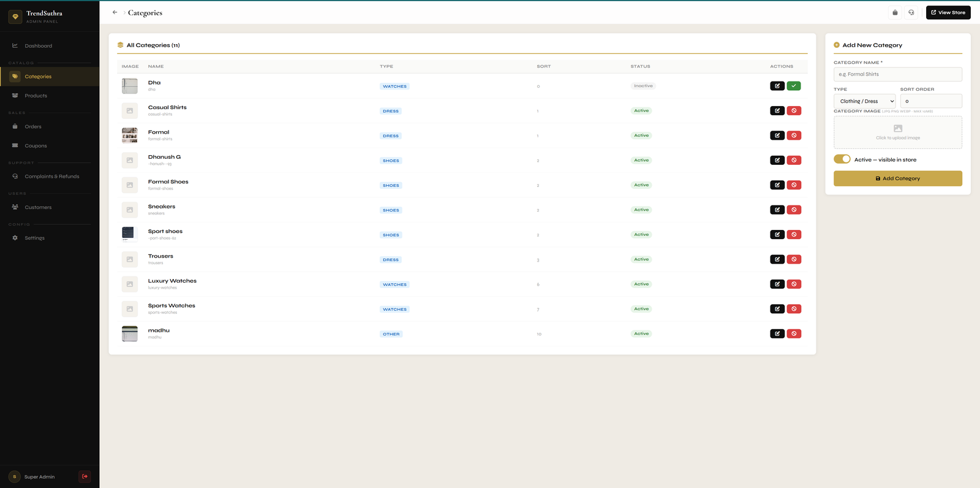Select Categories in the sidebar
Screen dimensions: 980x488
[50, 77]
